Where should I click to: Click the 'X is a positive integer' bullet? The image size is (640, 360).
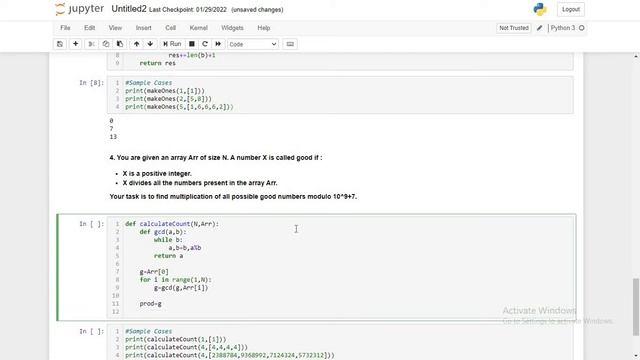point(157,173)
